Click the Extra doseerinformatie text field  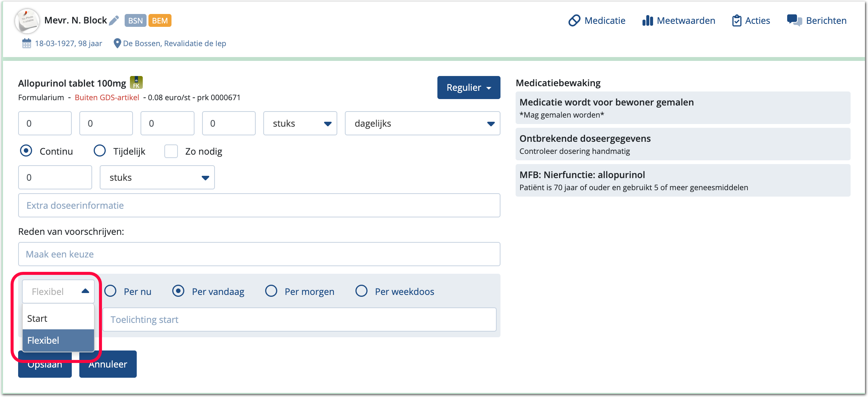[259, 205]
